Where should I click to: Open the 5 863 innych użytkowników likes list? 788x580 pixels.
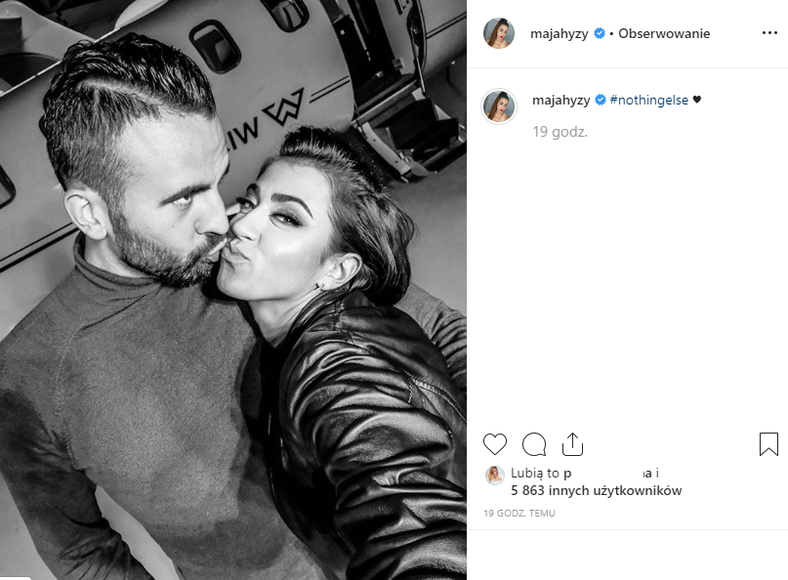pyautogui.click(x=596, y=491)
